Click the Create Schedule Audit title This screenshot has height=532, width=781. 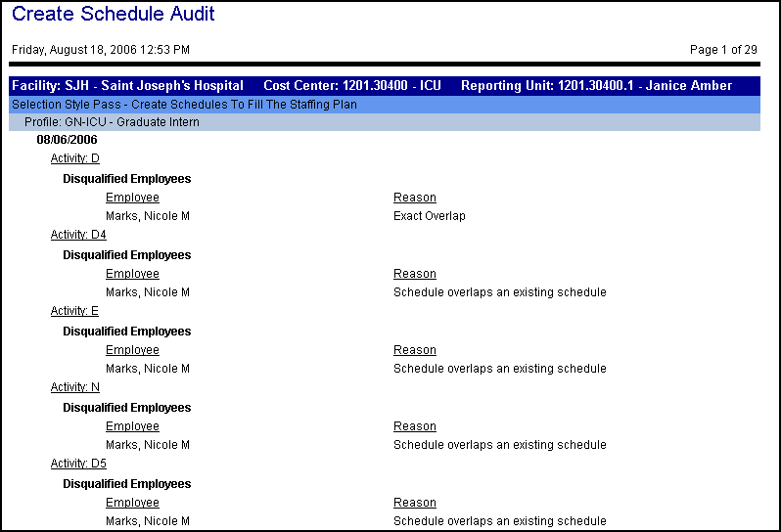pos(114,15)
